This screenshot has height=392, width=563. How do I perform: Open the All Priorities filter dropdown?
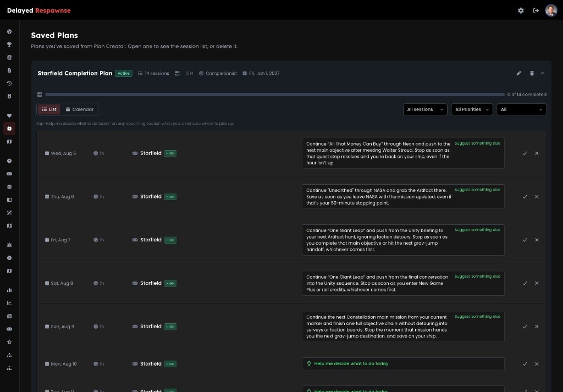[472, 109]
